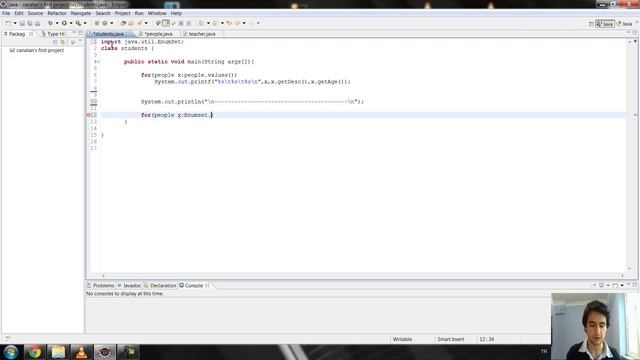Click the External Tools icon
This screenshot has width=640, height=360.
coord(78,23)
